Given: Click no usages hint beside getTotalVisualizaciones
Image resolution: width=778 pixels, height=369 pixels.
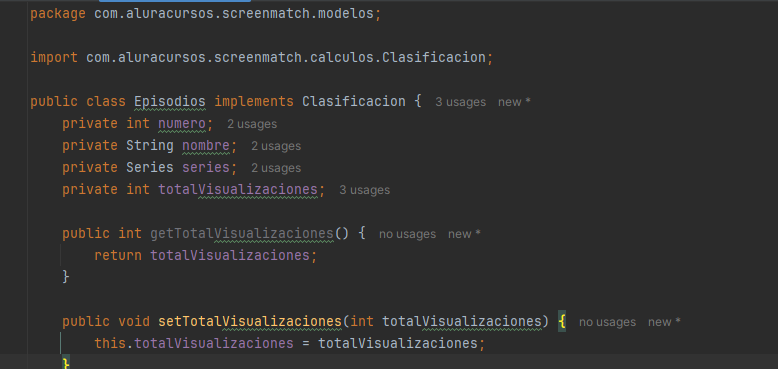Looking at the screenshot, I should tap(407, 234).
